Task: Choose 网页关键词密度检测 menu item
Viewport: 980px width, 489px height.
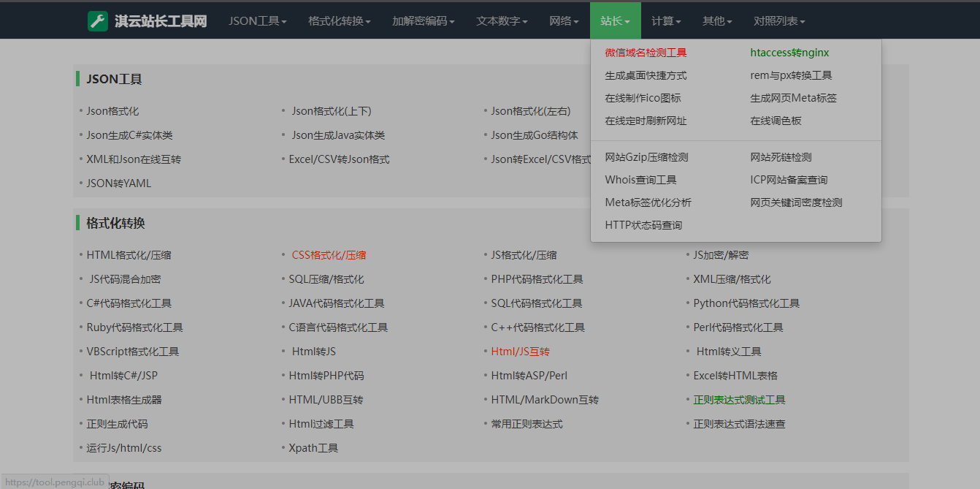Action: (x=796, y=202)
